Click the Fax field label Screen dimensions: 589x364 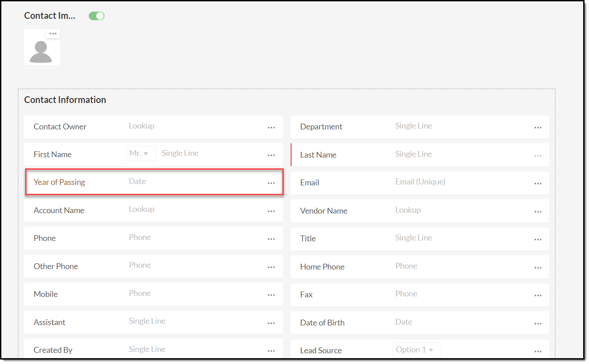coord(307,295)
